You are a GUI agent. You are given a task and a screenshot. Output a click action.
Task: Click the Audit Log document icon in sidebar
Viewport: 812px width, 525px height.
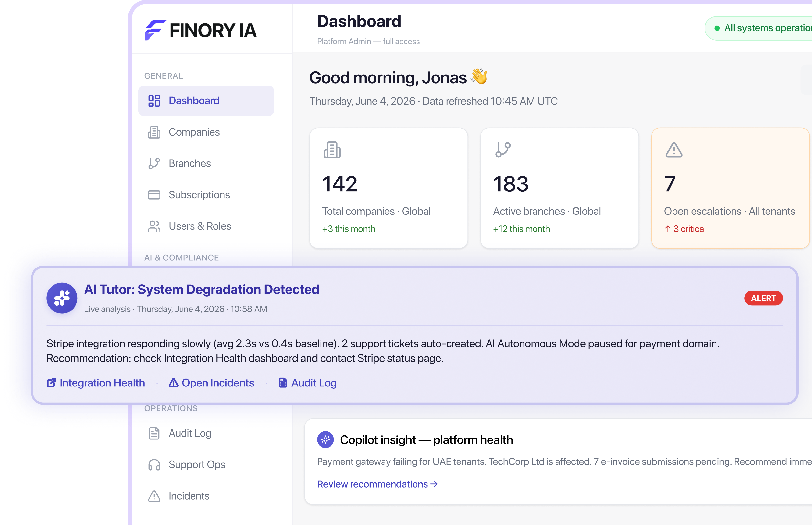click(154, 433)
